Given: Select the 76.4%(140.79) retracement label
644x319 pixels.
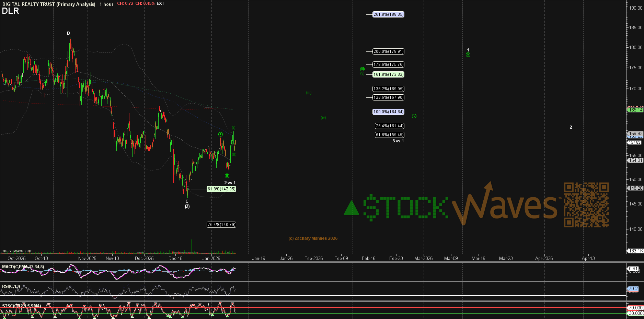Looking at the screenshot, I should point(221,225).
